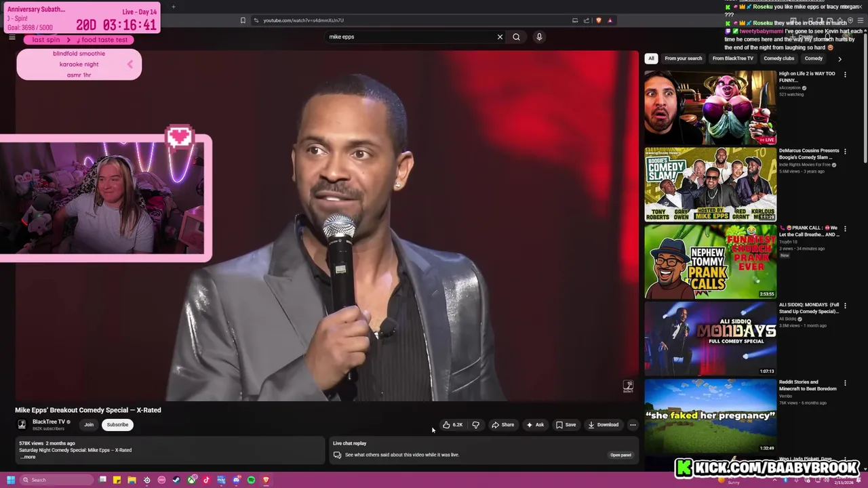Open YouTube hamburger guide menu
868x488 pixels.
(12, 37)
